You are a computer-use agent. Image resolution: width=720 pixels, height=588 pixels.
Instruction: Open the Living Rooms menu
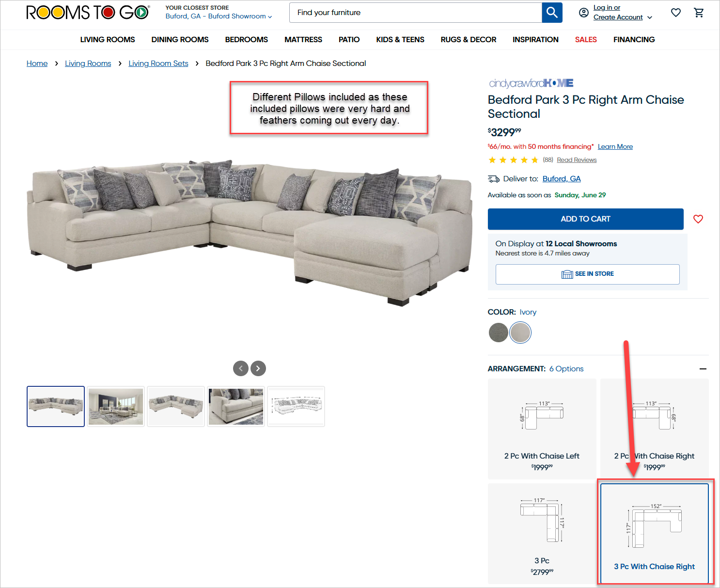pyautogui.click(x=108, y=40)
